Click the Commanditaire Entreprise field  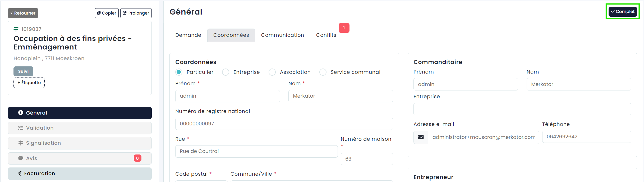pyautogui.click(x=522, y=109)
